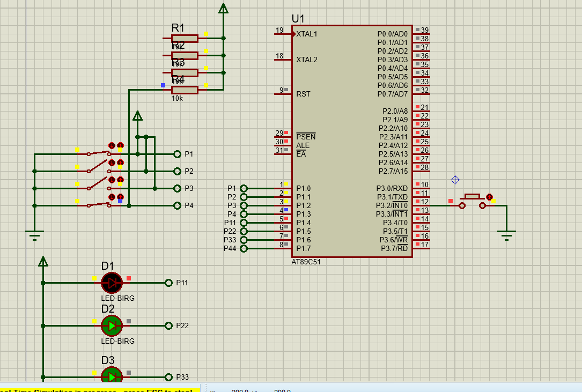Click pin number 17 on U1
The height and width of the screenshot is (392, 582).
[425, 245]
